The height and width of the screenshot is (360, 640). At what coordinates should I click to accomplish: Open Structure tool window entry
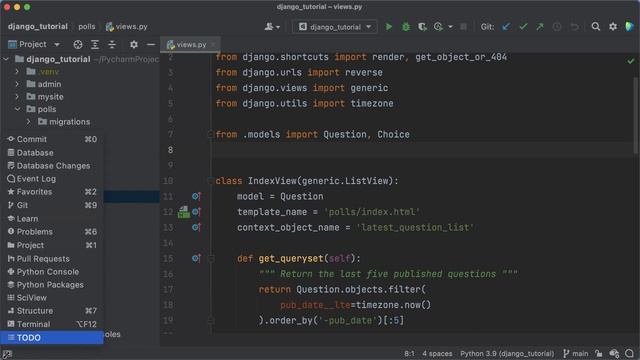point(52,311)
